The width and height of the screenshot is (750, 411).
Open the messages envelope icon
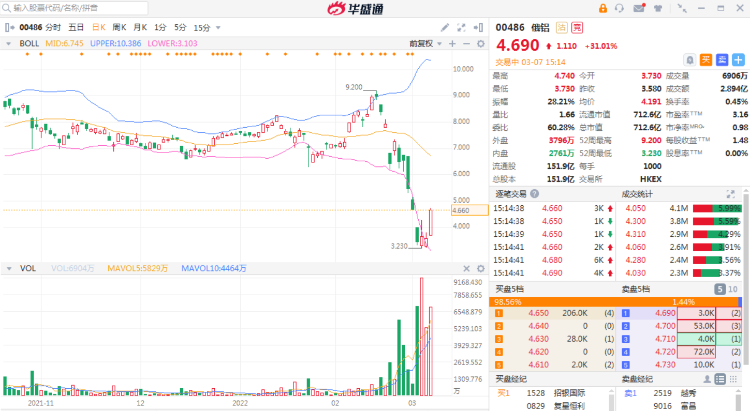tap(639, 8)
